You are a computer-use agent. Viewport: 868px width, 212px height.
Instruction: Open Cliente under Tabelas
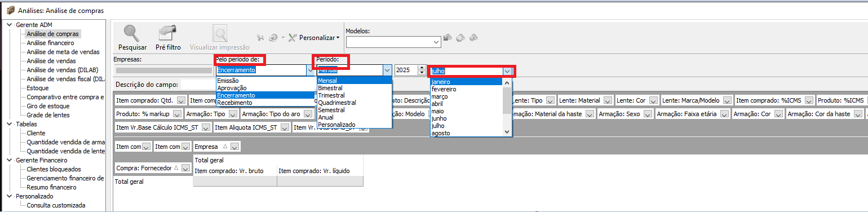[36, 133]
